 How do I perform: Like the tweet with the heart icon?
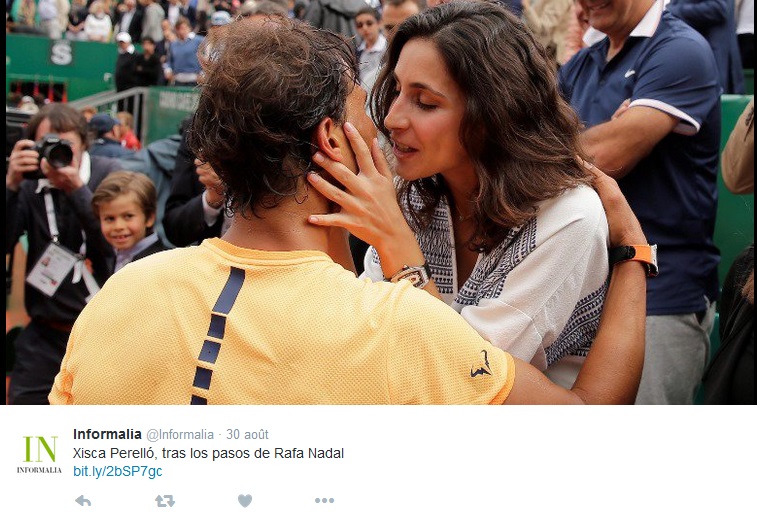pos(245,501)
